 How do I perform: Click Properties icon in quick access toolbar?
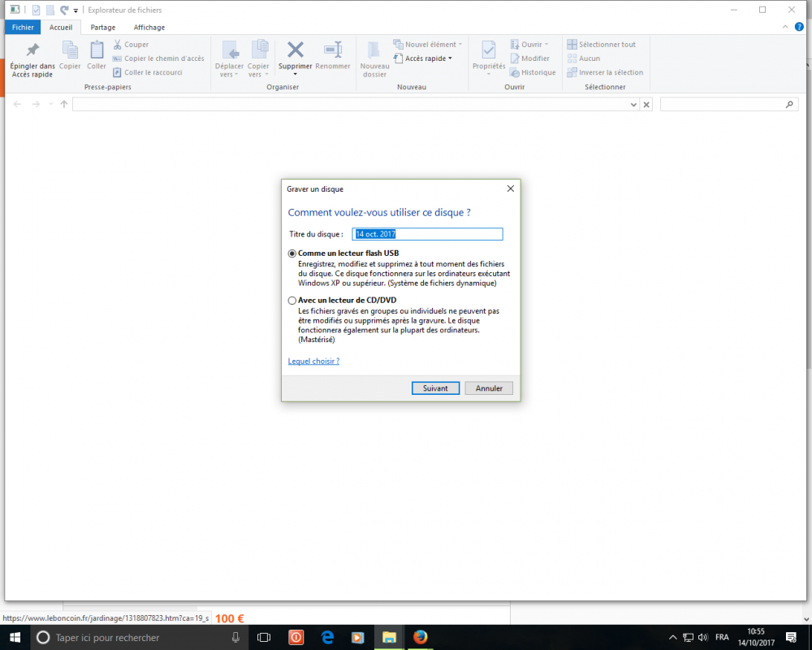36,10
